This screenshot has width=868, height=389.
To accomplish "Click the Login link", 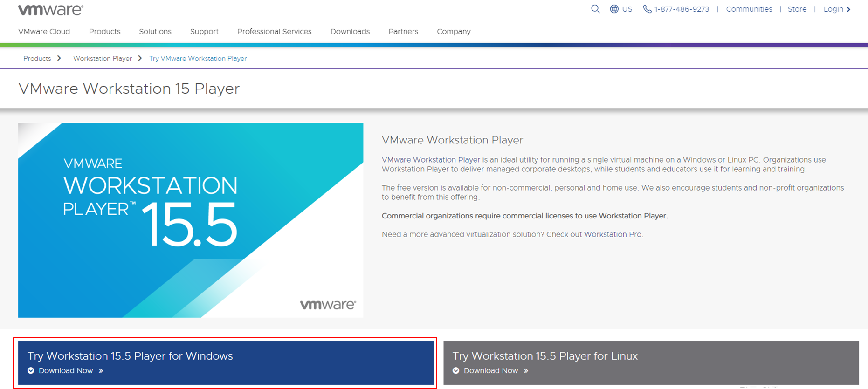I will pos(834,9).
